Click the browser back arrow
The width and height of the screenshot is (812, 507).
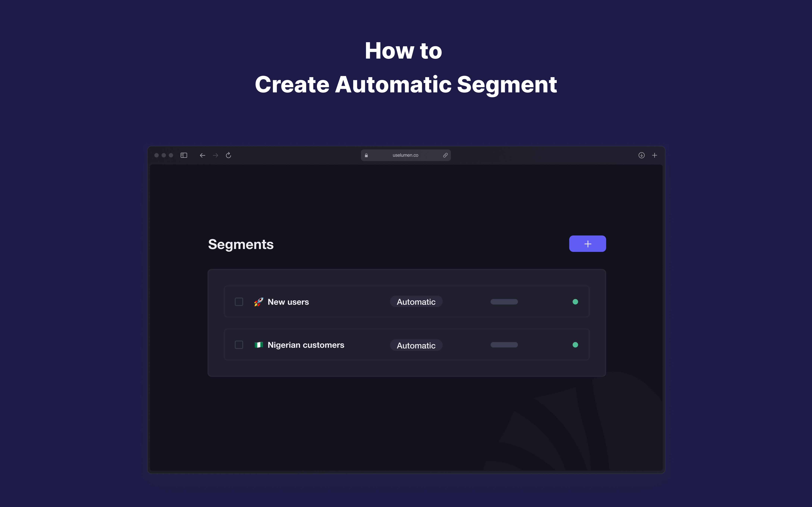[x=202, y=155]
